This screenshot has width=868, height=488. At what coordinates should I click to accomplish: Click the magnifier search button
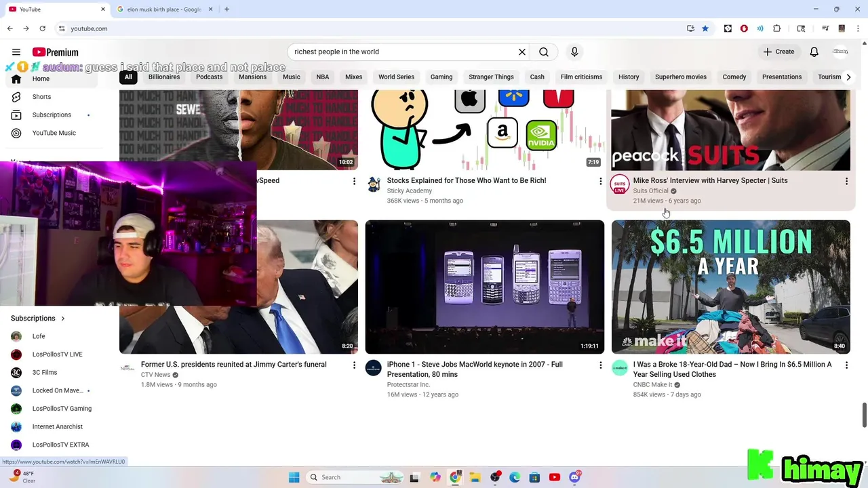pos(544,52)
